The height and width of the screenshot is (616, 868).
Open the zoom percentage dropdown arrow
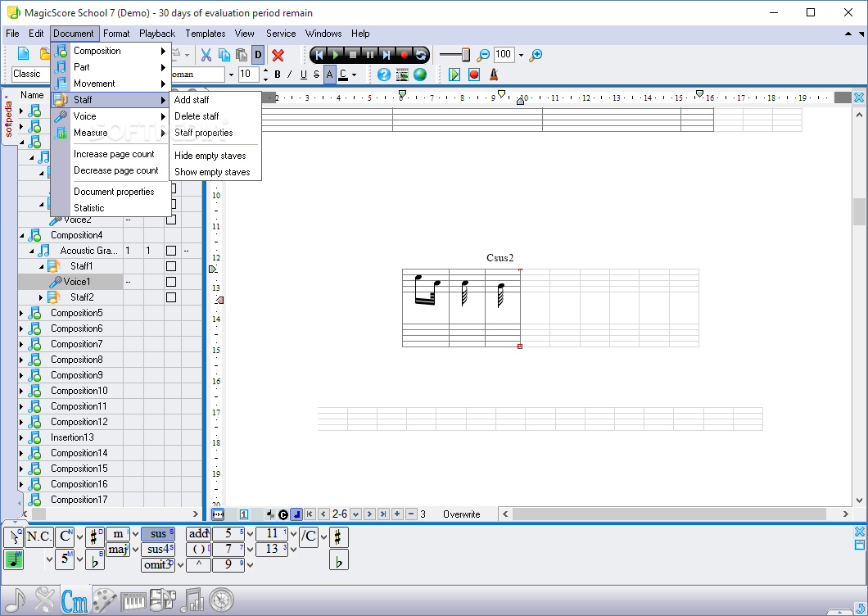521,55
